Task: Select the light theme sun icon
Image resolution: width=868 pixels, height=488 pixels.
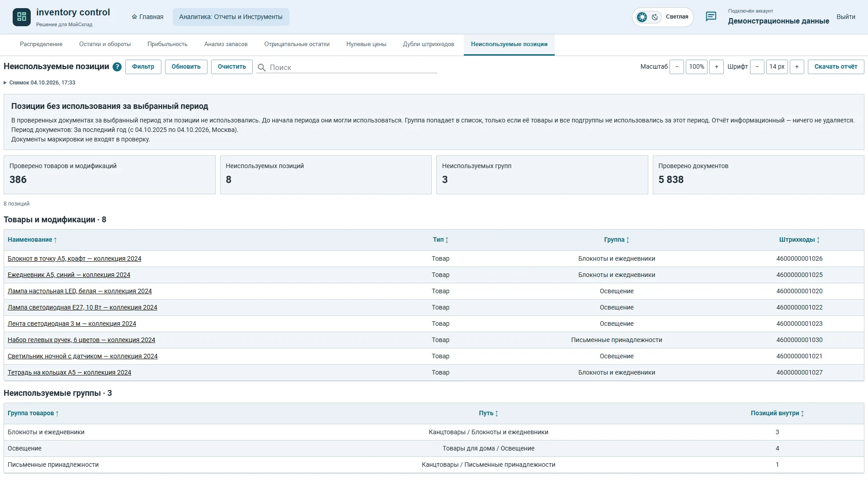Action: 642,17
